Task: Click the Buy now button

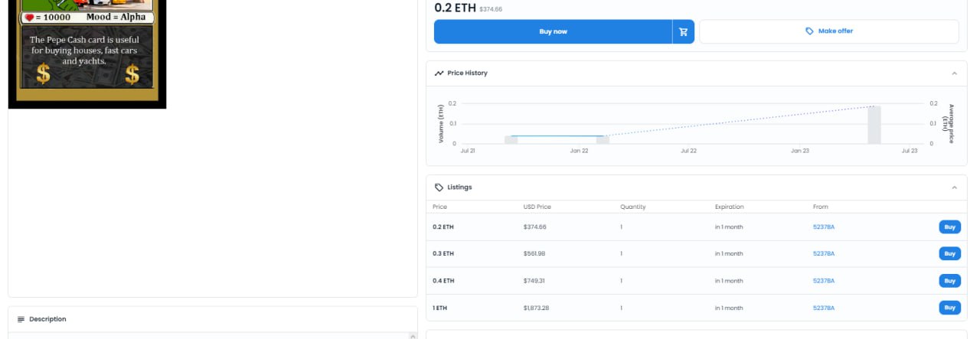Action: pyautogui.click(x=553, y=31)
